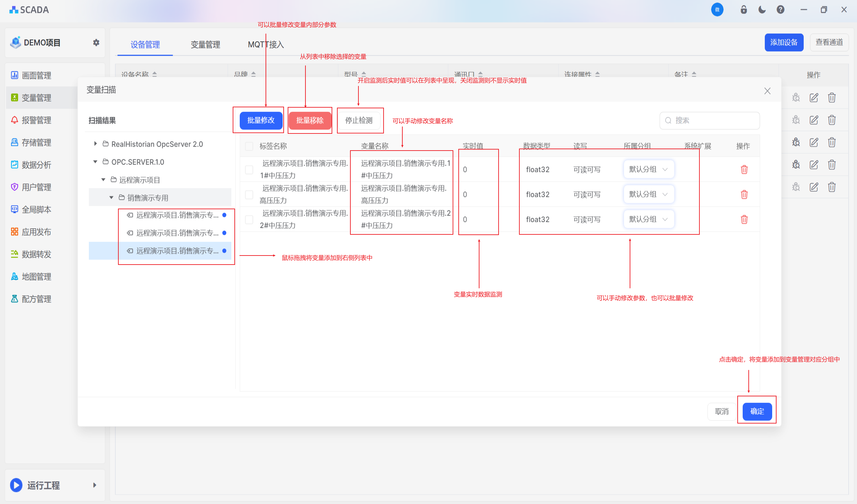This screenshot has width=857, height=504.
Task: Switch to the MQTT接入 tab
Action: coord(266,44)
